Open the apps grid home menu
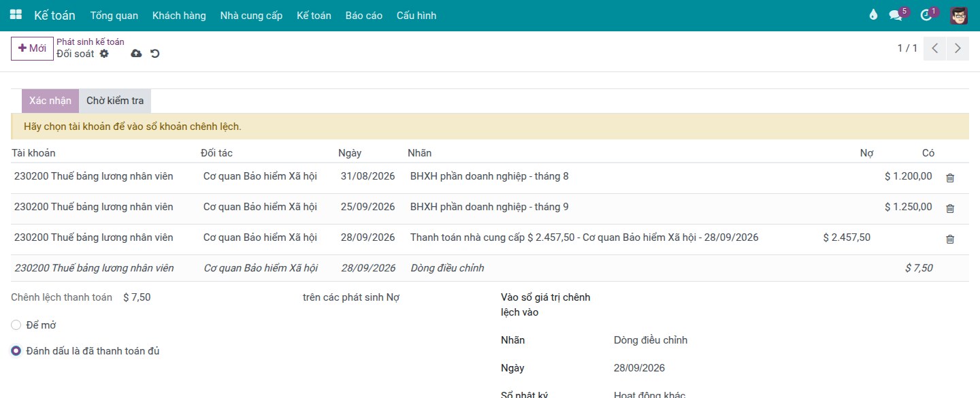980x398 pixels. [x=16, y=15]
